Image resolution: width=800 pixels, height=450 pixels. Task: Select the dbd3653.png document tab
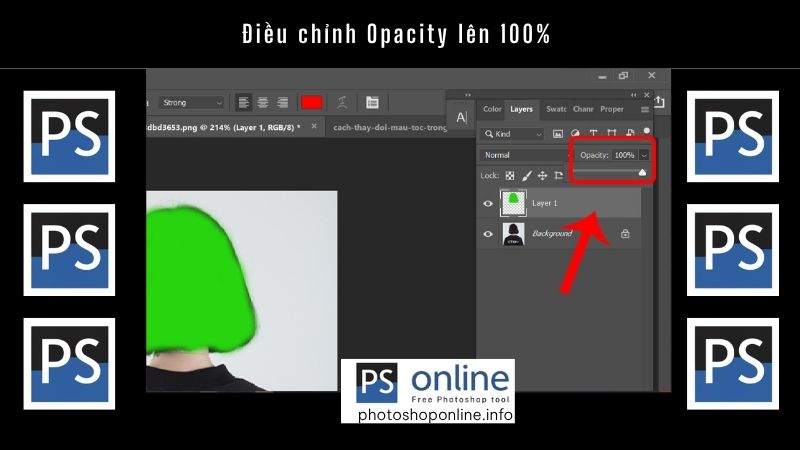click(x=222, y=127)
